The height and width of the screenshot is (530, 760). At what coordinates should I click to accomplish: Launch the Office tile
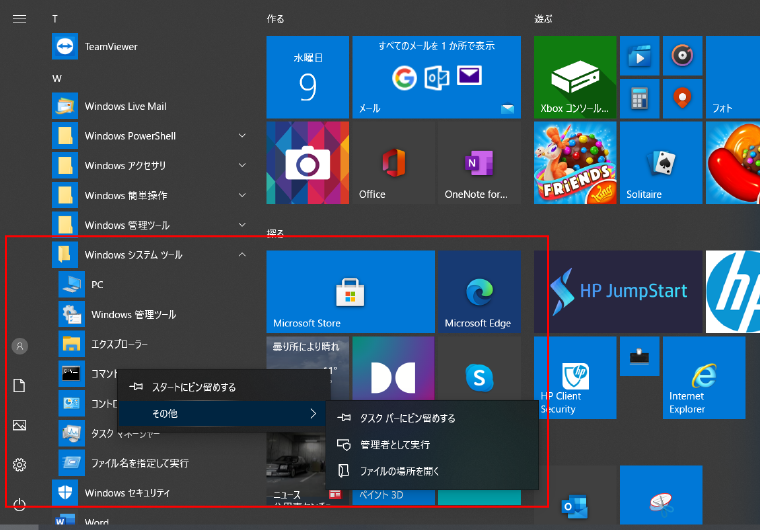coord(394,163)
